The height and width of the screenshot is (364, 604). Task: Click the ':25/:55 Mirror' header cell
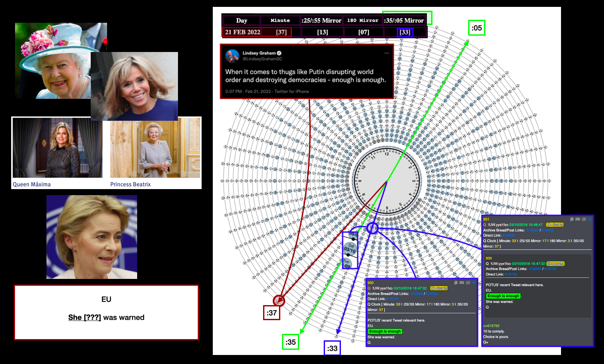322,21
